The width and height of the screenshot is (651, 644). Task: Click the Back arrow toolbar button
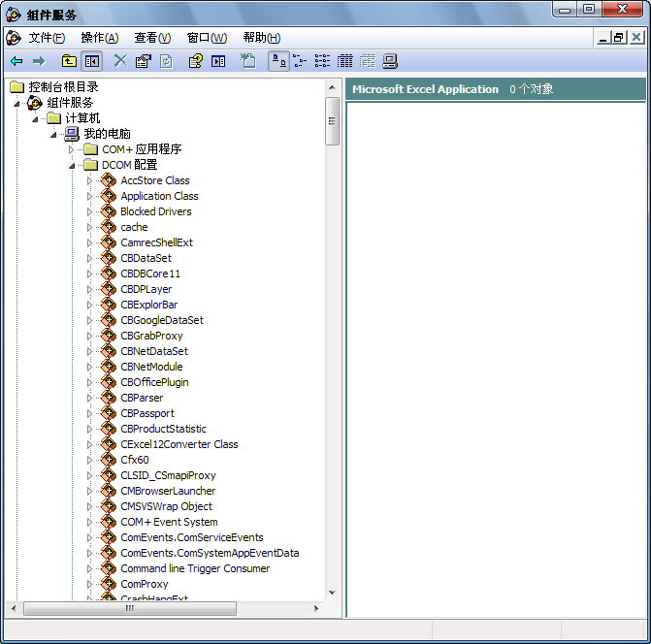point(16,61)
